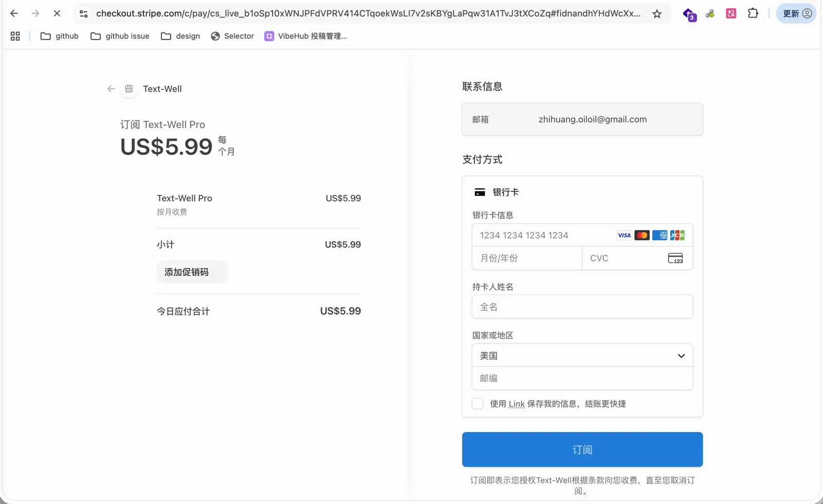Click 添加促销码 button
This screenshot has height=504, width=823.
192,272
